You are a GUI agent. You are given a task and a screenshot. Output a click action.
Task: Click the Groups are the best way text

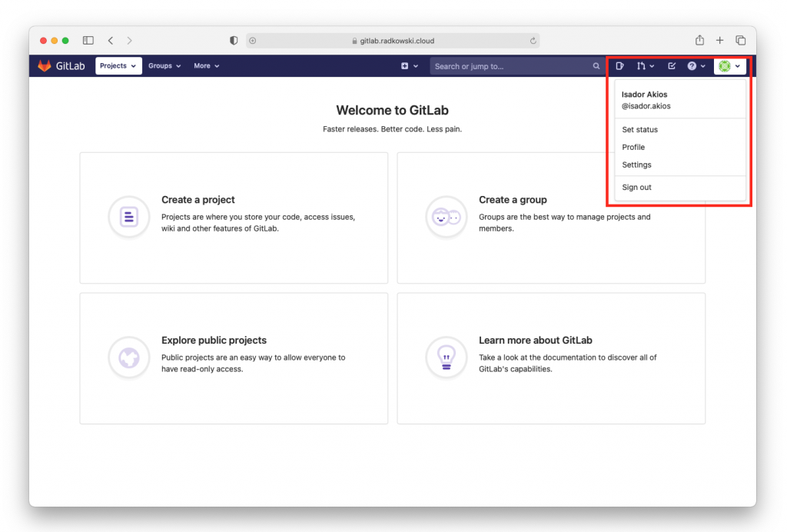(x=565, y=223)
